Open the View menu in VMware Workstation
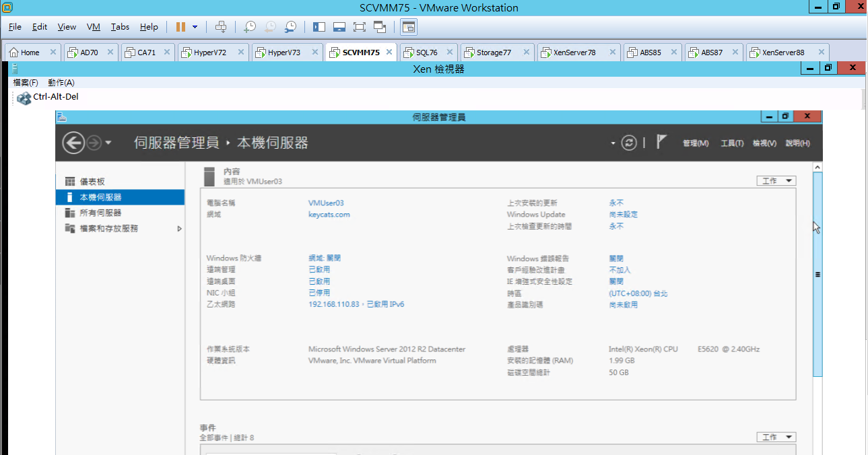868x455 pixels. pyautogui.click(x=67, y=27)
